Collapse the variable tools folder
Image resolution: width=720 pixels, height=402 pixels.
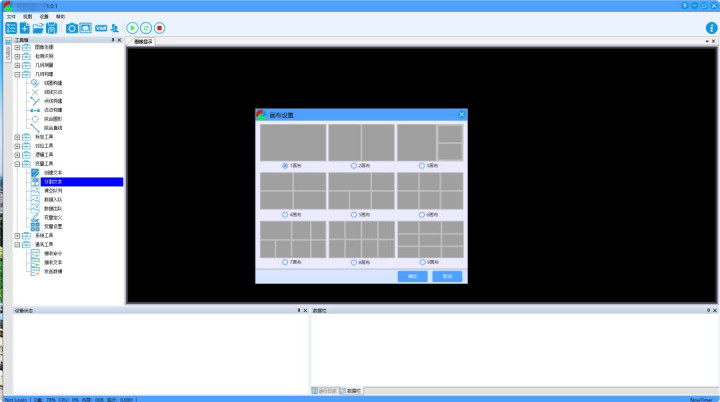[x=17, y=164]
